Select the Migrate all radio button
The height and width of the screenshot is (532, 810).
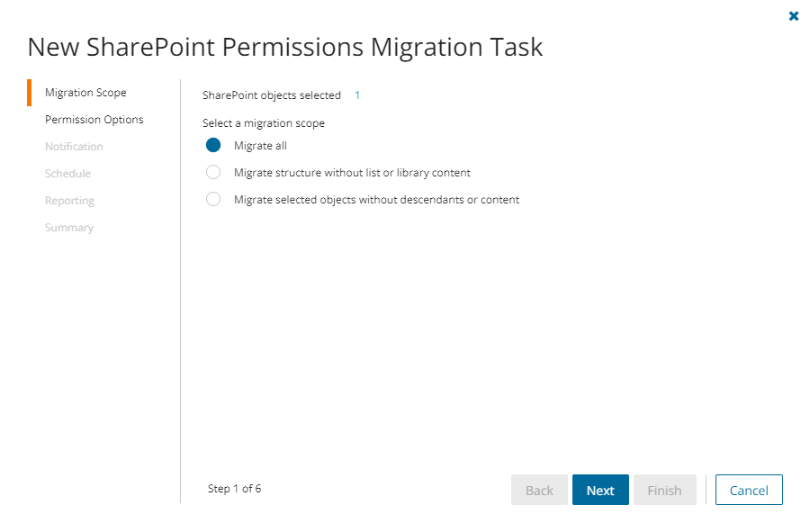[213, 146]
